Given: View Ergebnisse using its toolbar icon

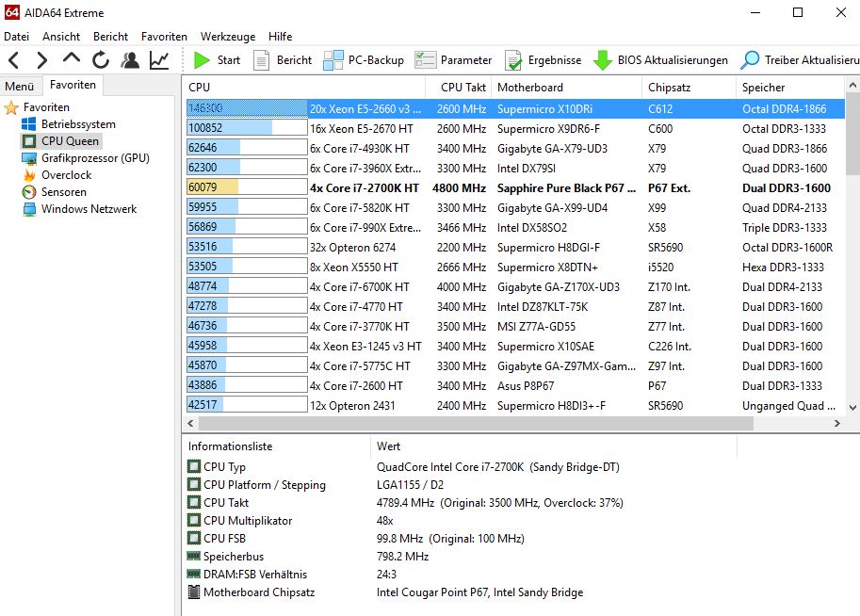Looking at the screenshot, I should (x=514, y=58).
